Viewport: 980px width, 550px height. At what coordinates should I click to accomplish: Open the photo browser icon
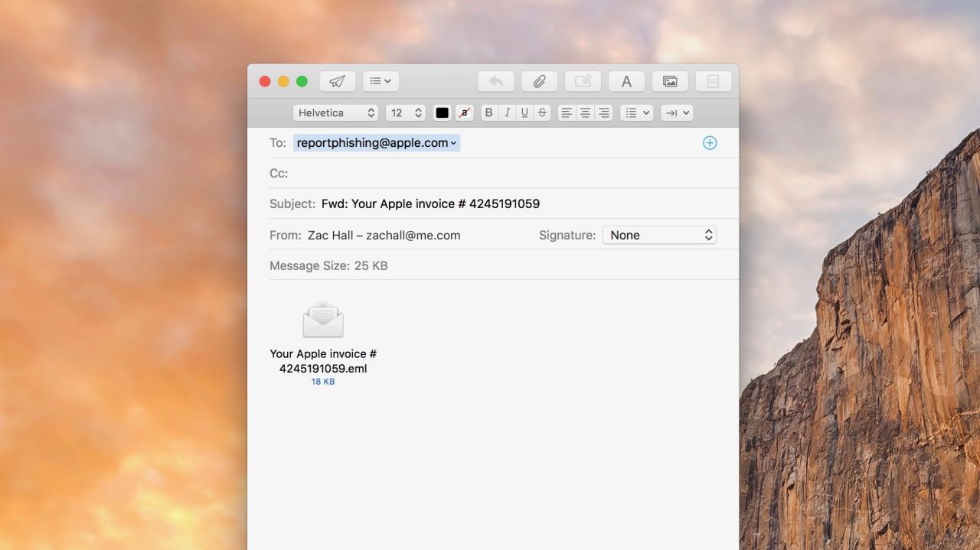click(x=670, y=81)
